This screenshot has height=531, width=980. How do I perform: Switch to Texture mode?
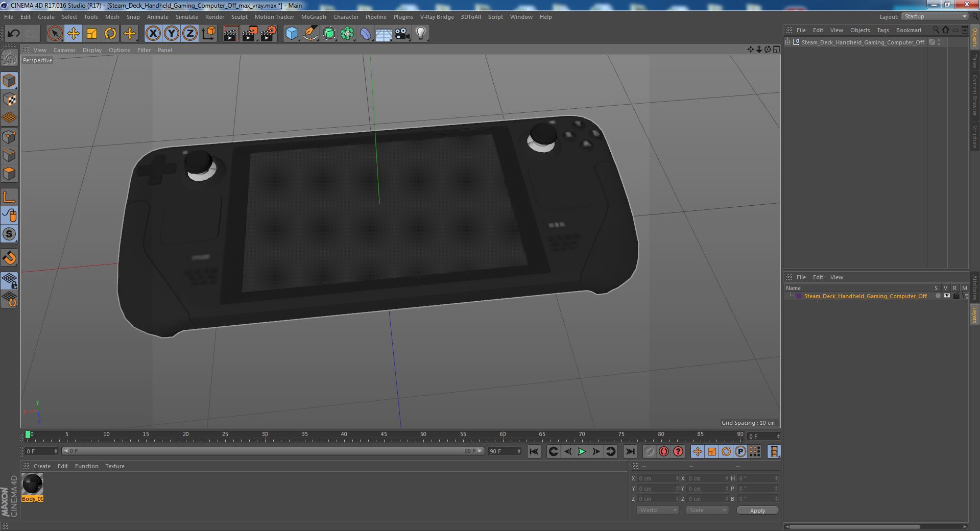[x=9, y=100]
